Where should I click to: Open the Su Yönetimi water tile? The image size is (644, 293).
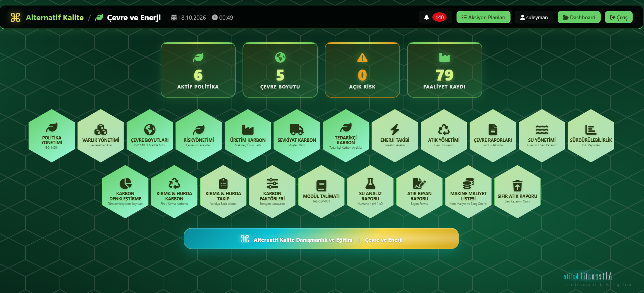tap(542, 136)
